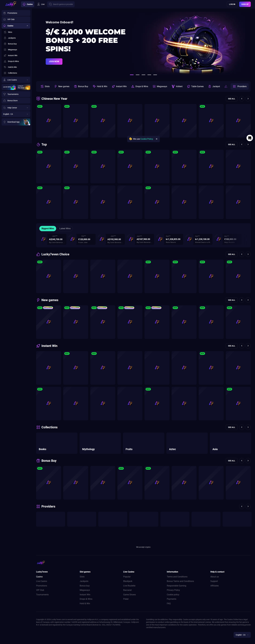Select the Jackpots sidebar item

click(12, 38)
